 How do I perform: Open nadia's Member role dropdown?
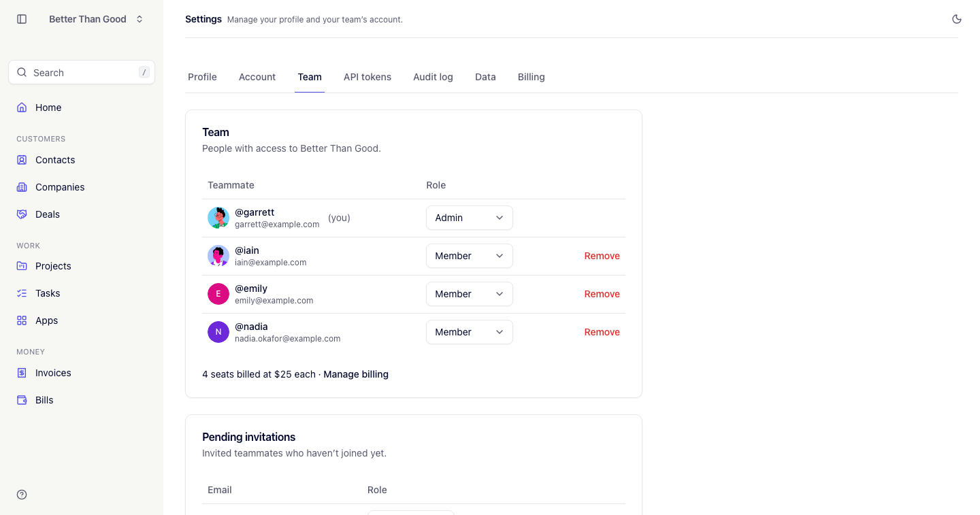click(x=470, y=332)
